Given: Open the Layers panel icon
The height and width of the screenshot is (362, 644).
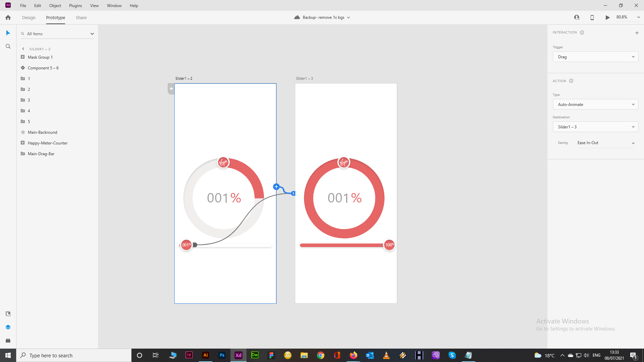Looking at the screenshot, I should (8, 327).
